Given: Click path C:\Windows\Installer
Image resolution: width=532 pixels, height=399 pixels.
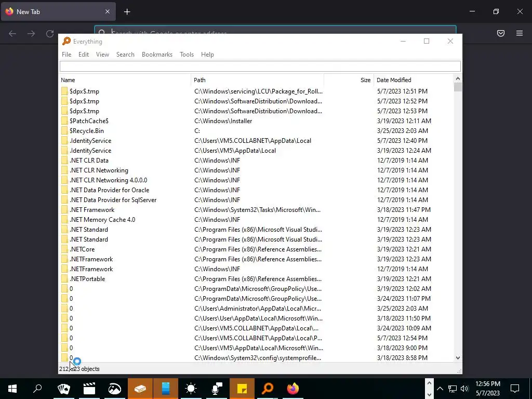Looking at the screenshot, I should pyautogui.click(x=223, y=121).
